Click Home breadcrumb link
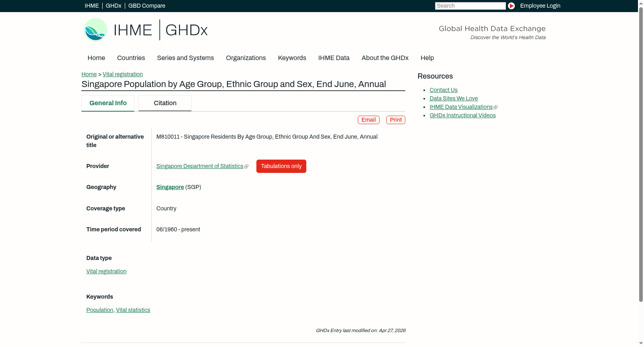 89,74
